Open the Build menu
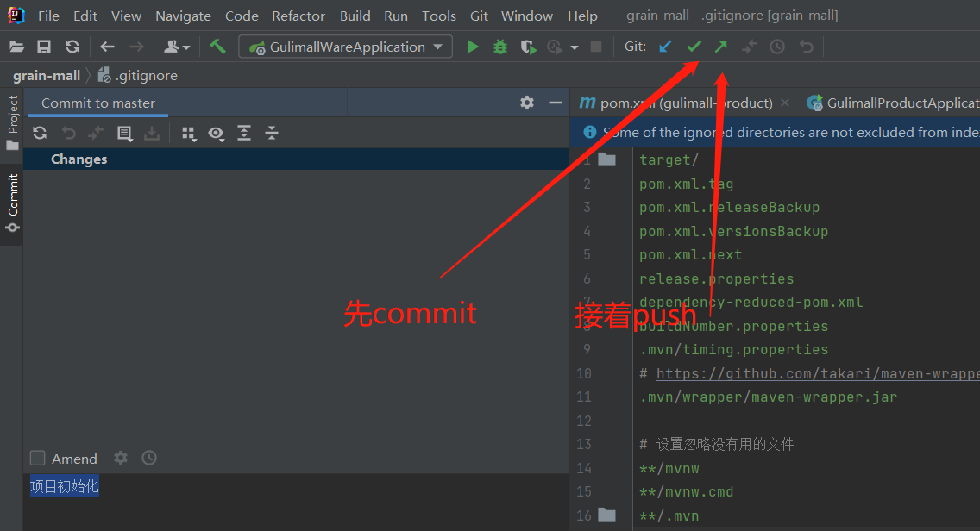Image resolution: width=980 pixels, height=531 pixels. point(355,16)
